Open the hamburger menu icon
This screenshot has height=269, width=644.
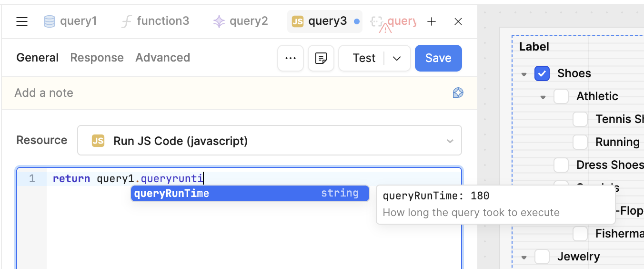pyautogui.click(x=22, y=21)
